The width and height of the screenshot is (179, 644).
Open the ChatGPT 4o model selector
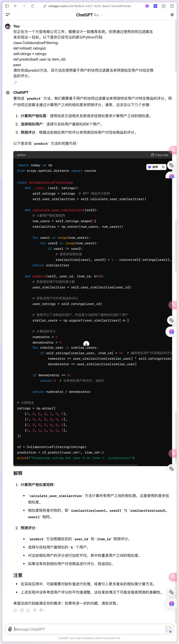click(89, 15)
